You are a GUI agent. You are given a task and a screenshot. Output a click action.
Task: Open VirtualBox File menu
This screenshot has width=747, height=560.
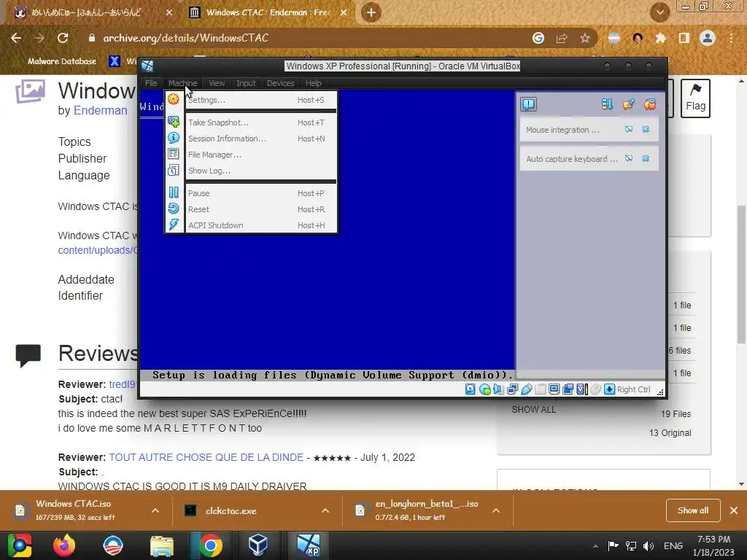pos(151,83)
